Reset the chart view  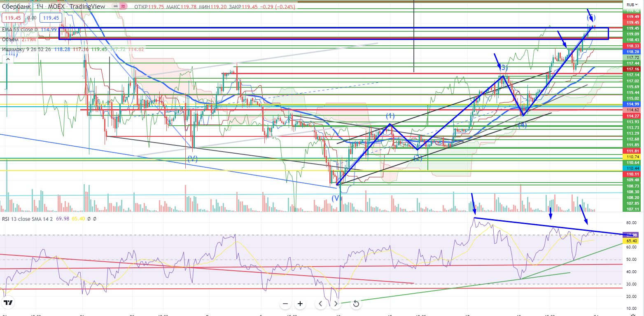pos(357,304)
